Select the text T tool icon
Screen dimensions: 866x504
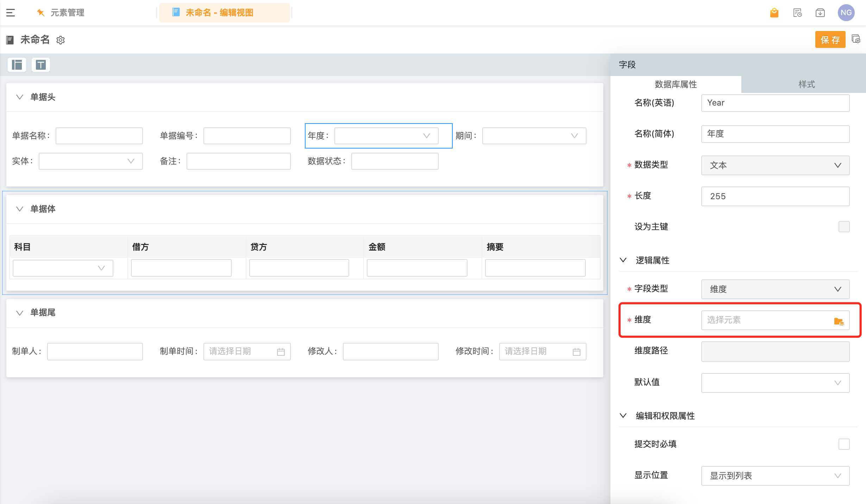(41, 65)
